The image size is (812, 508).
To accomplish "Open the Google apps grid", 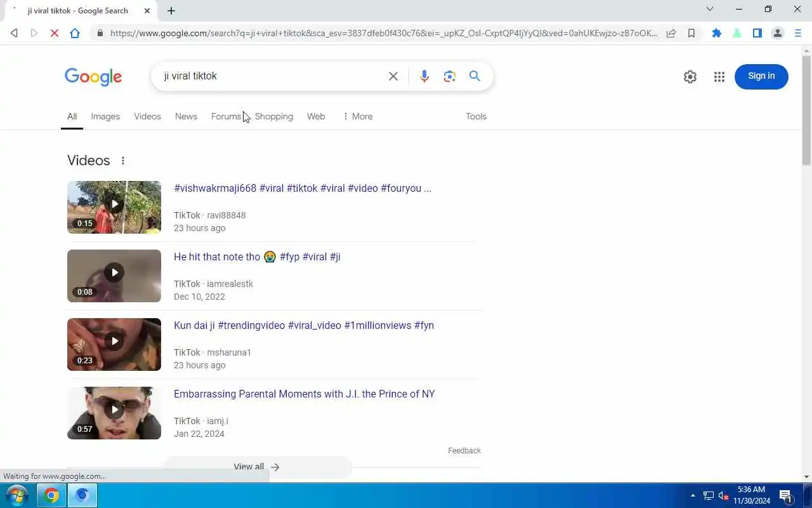I will click(x=719, y=77).
